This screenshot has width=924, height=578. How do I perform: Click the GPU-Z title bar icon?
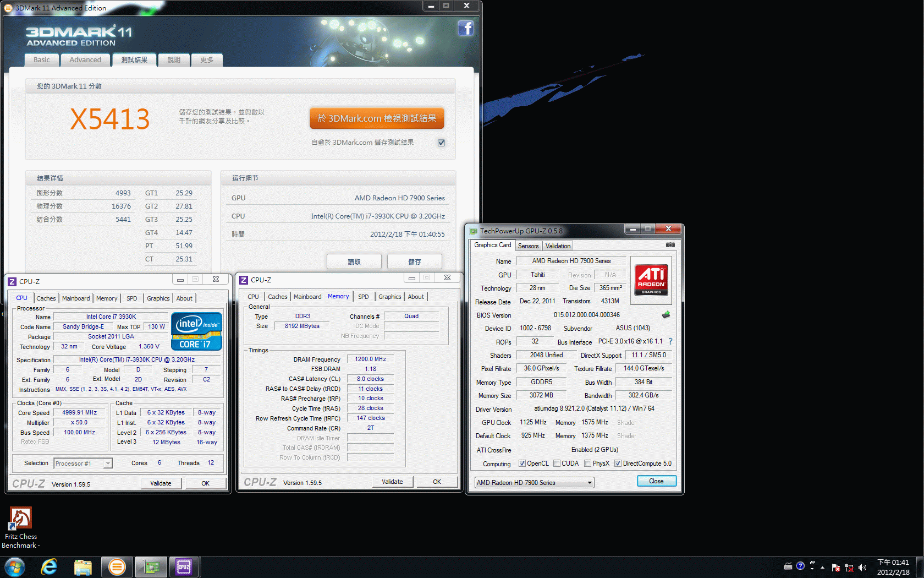(x=473, y=231)
